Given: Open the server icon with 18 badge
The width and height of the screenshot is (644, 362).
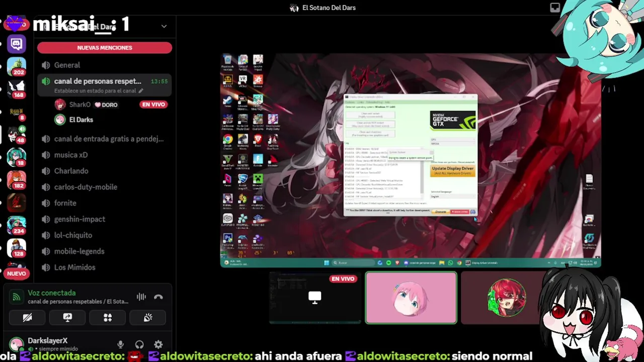Looking at the screenshot, I should click(17, 156).
